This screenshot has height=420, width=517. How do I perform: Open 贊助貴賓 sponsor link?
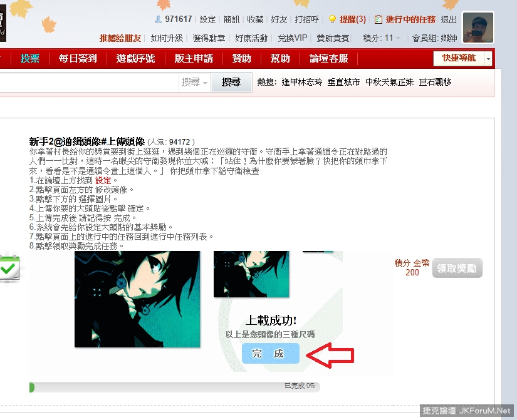click(x=333, y=38)
